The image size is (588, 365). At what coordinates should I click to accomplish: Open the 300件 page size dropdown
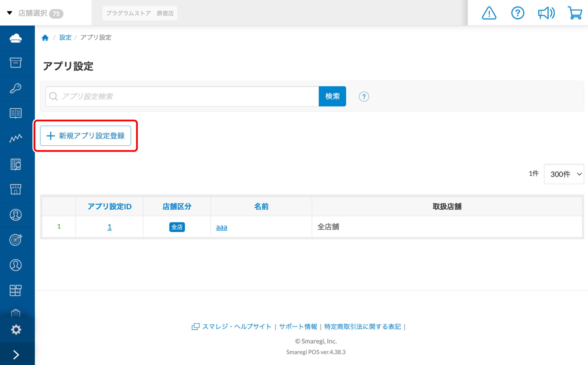pos(564,174)
